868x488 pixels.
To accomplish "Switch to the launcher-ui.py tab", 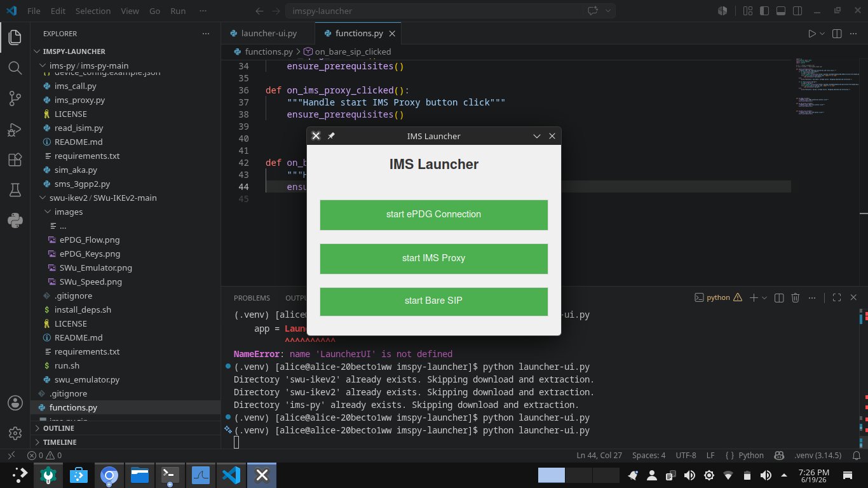I will click(268, 34).
